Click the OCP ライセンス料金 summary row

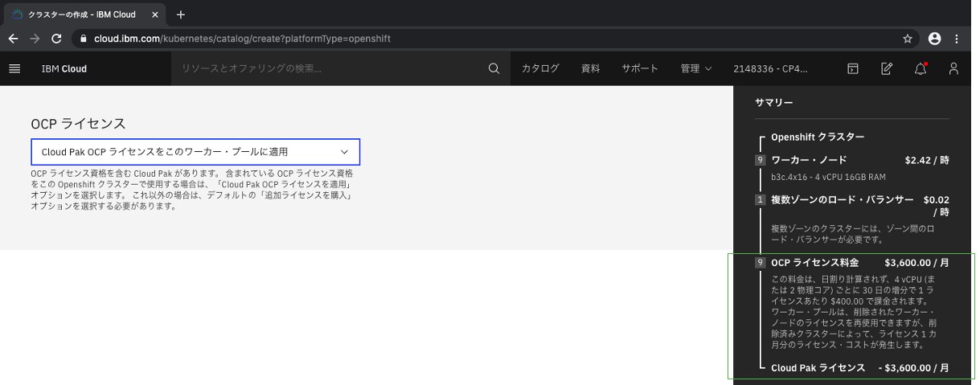[x=852, y=262]
